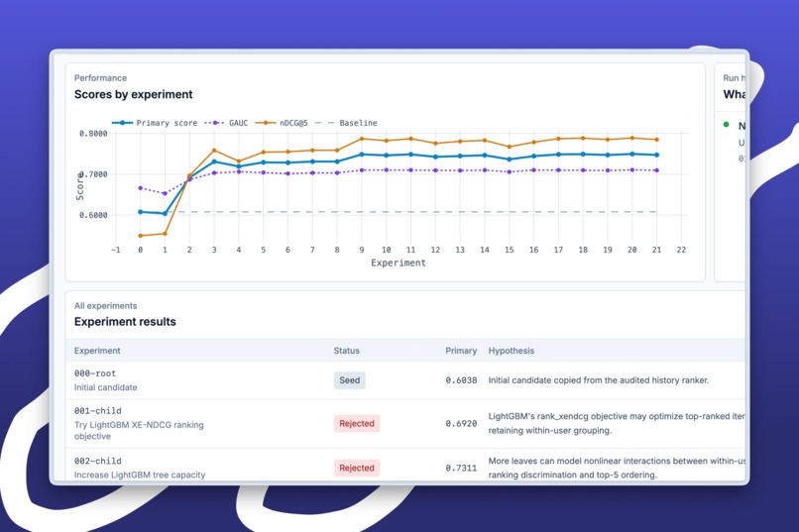Viewport: 799px width, 532px height.
Task: Click the 0.8000 y-axis tick label
Action: click(93, 134)
